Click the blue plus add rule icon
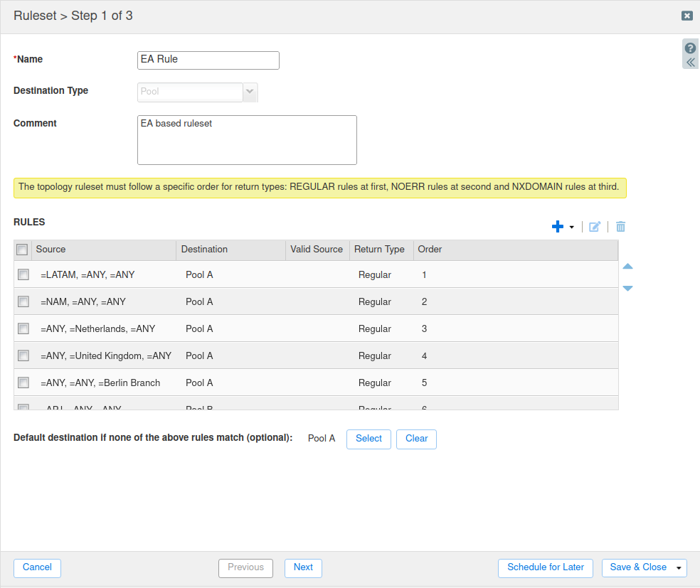The height and width of the screenshot is (588, 700). (x=558, y=227)
